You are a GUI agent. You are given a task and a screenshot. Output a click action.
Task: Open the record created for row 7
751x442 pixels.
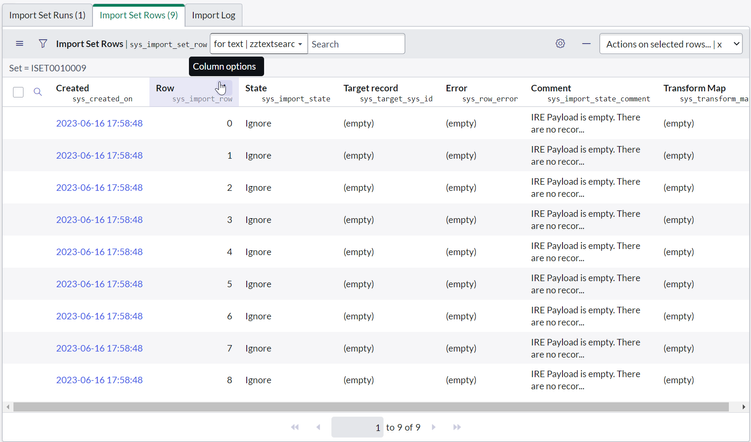click(99, 348)
